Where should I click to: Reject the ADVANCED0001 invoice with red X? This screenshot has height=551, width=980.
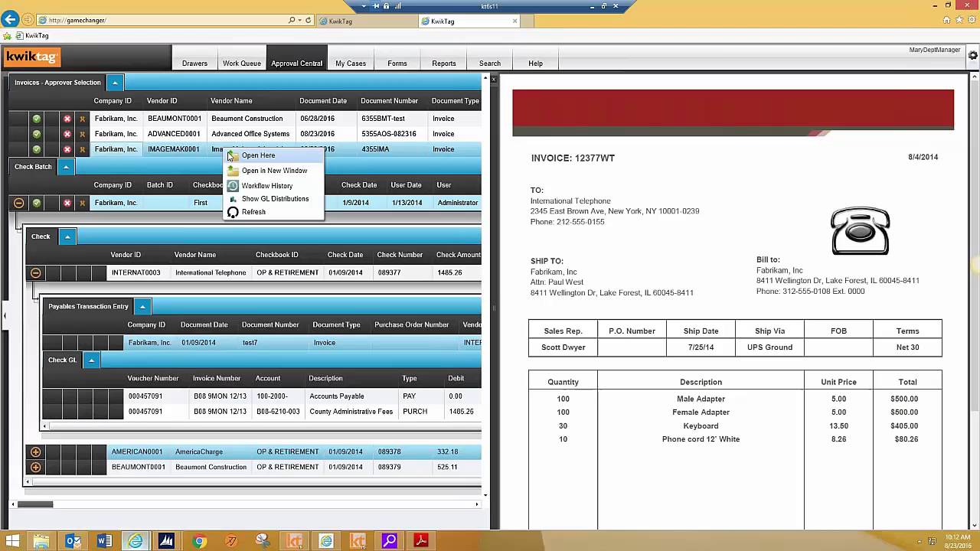[x=67, y=134]
